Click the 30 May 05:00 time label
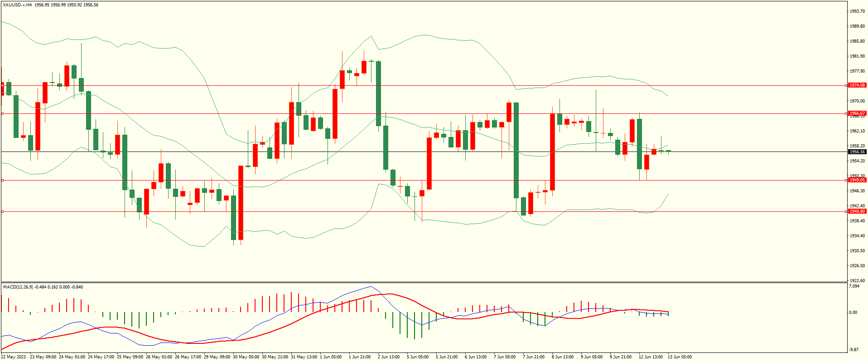Image resolution: width=868 pixels, height=362 pixels. (x=246, y=357)
